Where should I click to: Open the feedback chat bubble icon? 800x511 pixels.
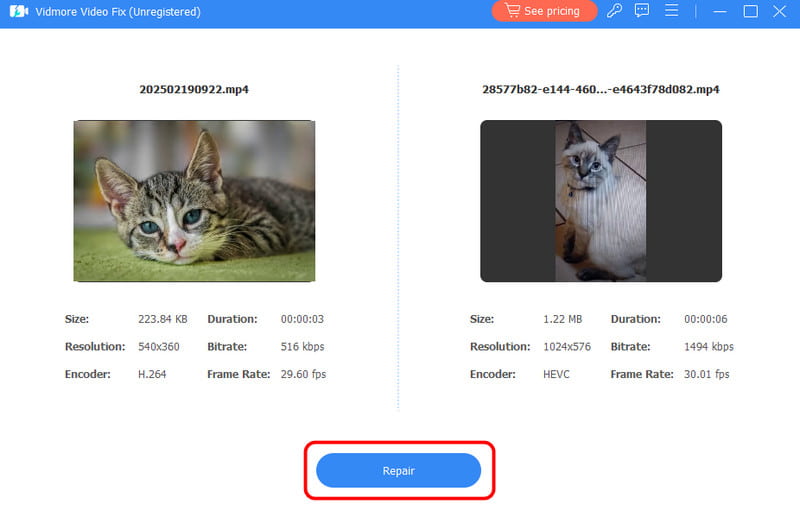click(x=643, y=11)
